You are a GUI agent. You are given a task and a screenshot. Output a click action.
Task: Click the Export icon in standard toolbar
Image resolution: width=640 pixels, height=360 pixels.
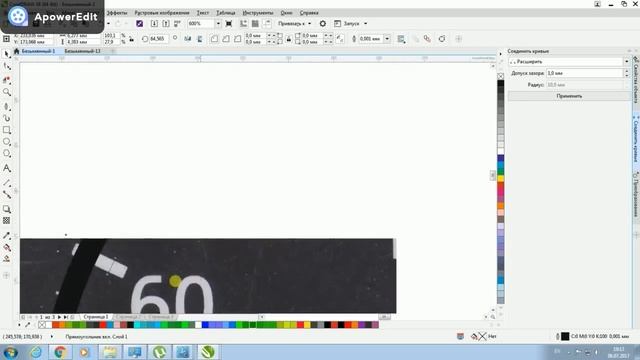(166, 24)
